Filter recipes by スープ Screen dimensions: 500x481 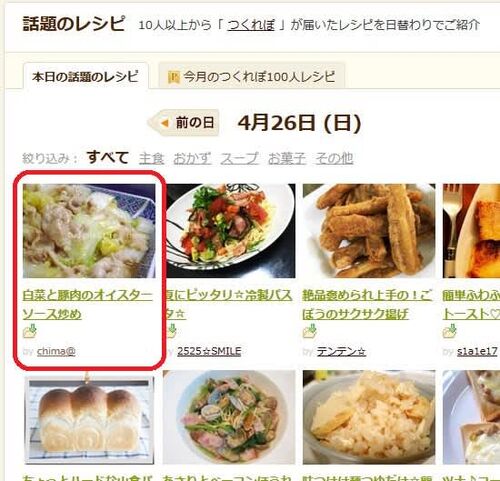tap(239, 158)
